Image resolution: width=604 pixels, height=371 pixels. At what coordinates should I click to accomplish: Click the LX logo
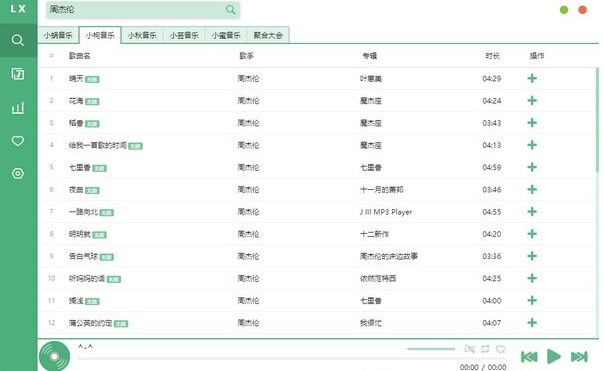[18, 8]
